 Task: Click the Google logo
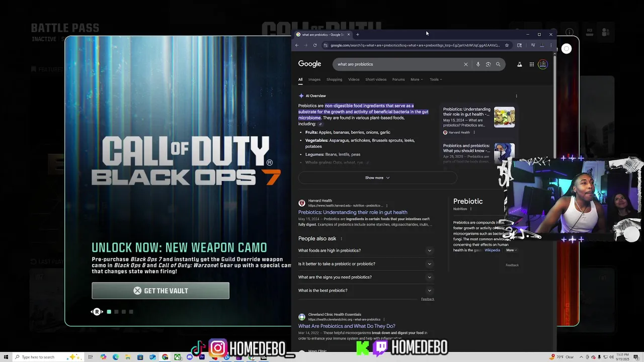pyautogui.click(x=309, y=64)
